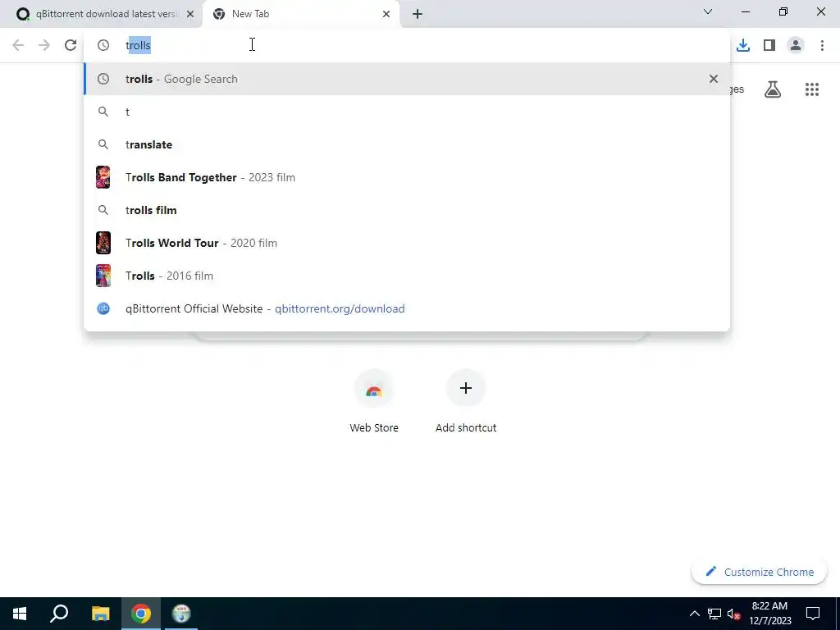The width and height of the screenshot is (840, 630).
Task: Click the taskbar icon next to Chrome
Action: 181,614
